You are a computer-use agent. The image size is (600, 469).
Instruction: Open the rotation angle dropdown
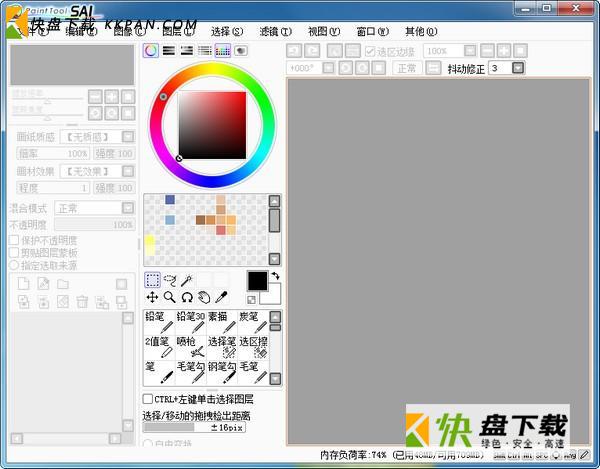(328, 68)
